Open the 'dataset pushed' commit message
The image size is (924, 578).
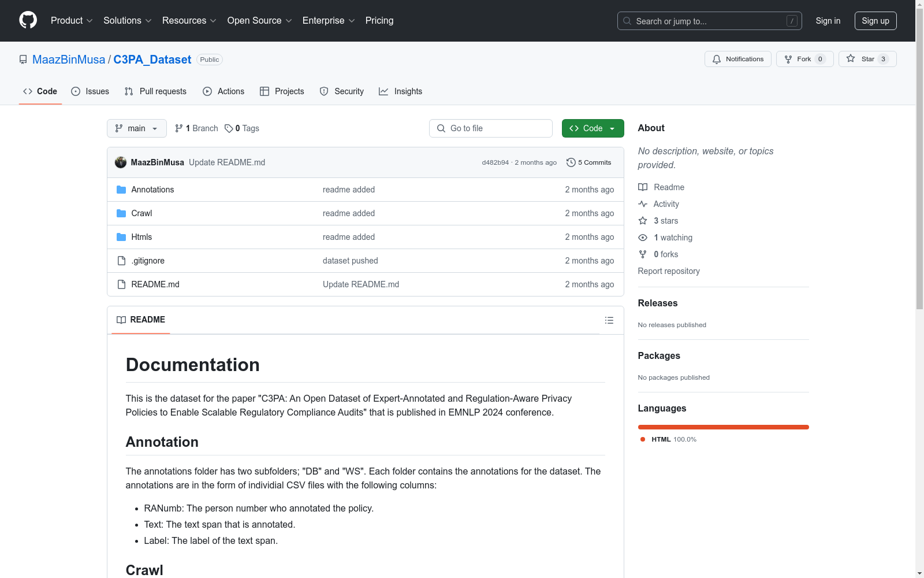pyautogui.click(x=351, y=261)
